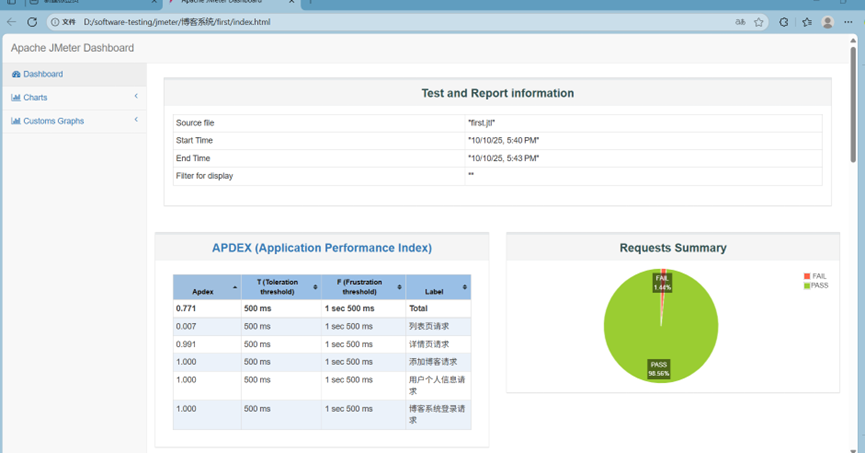Open the favorites list icon

click(x=807, y=22)
